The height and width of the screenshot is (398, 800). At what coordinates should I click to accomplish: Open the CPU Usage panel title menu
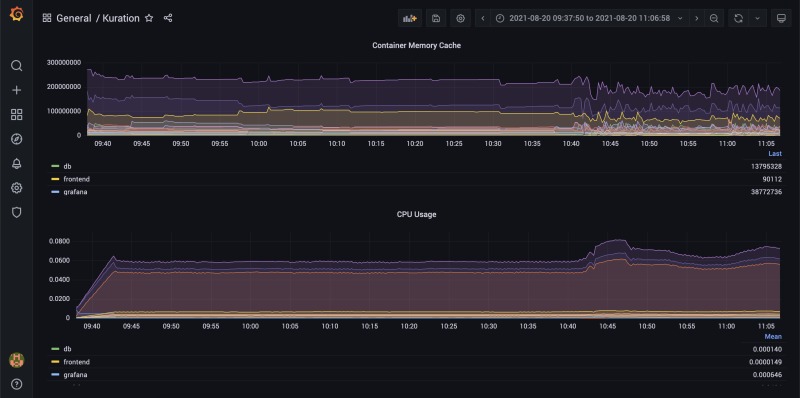point(416,214)
